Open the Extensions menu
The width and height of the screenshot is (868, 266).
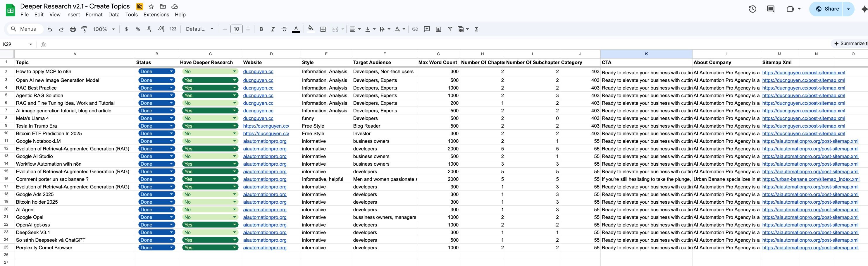point(156,15)
